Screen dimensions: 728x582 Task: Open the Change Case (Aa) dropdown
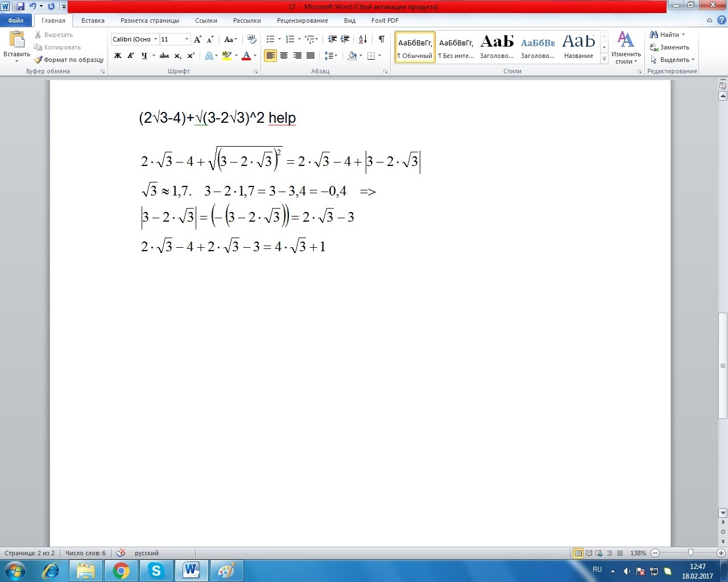point(230,39)
